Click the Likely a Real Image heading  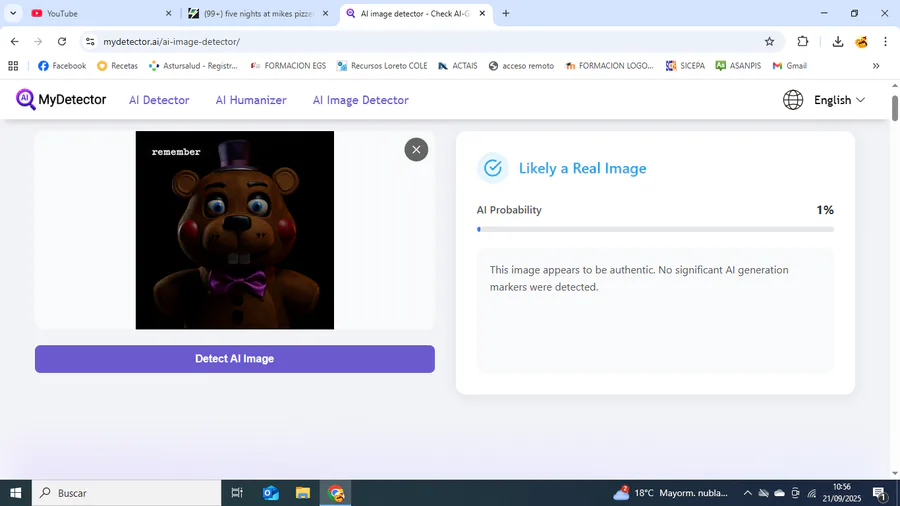[x=583, y=168]
